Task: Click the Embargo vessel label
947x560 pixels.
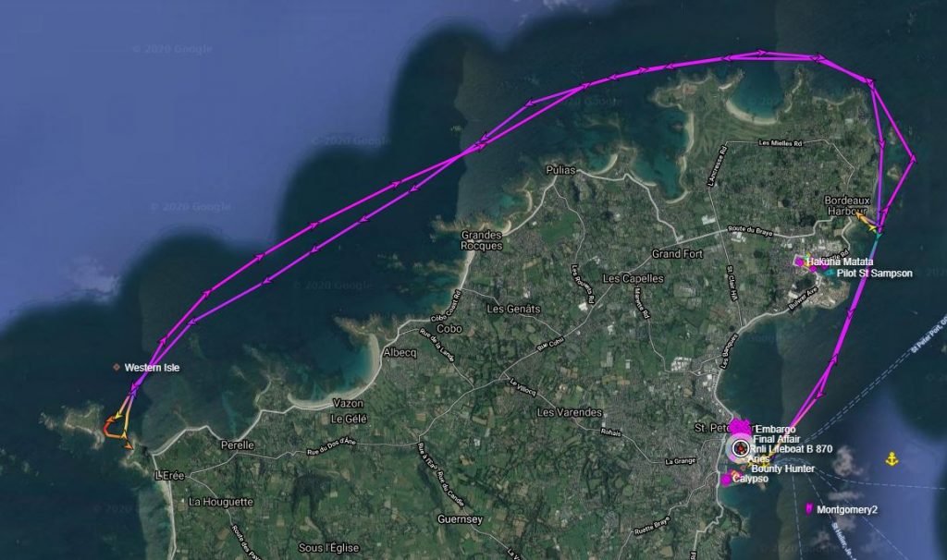Action: click(x=776, y=429)
